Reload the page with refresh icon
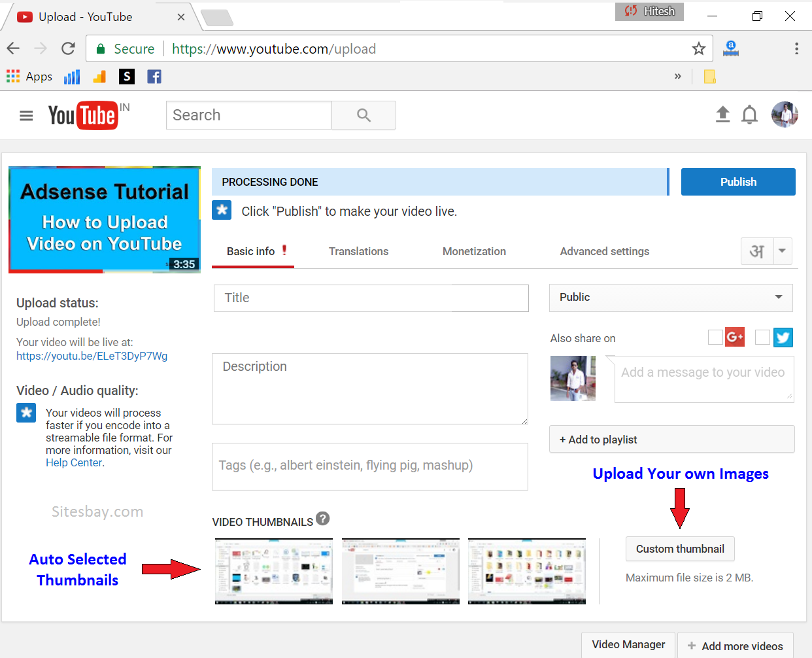812x658 pixels. (x=68, y=48)
